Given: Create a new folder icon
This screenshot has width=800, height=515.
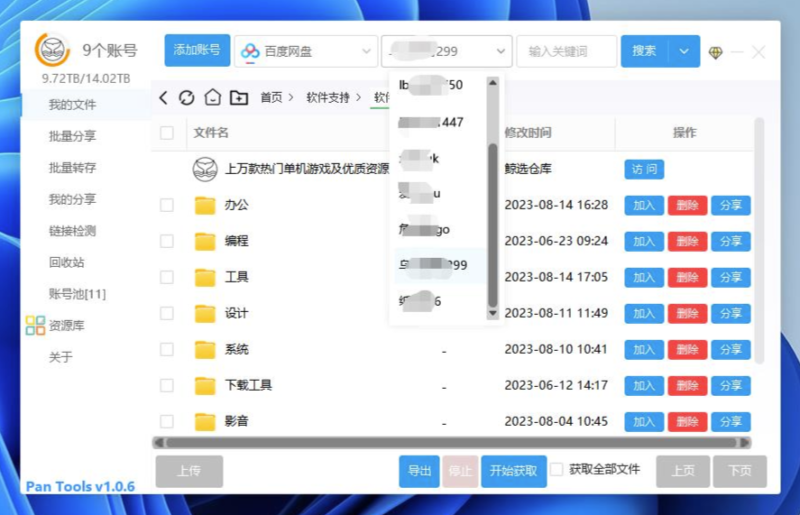Looking at the screenshot, I should [239, 97].
